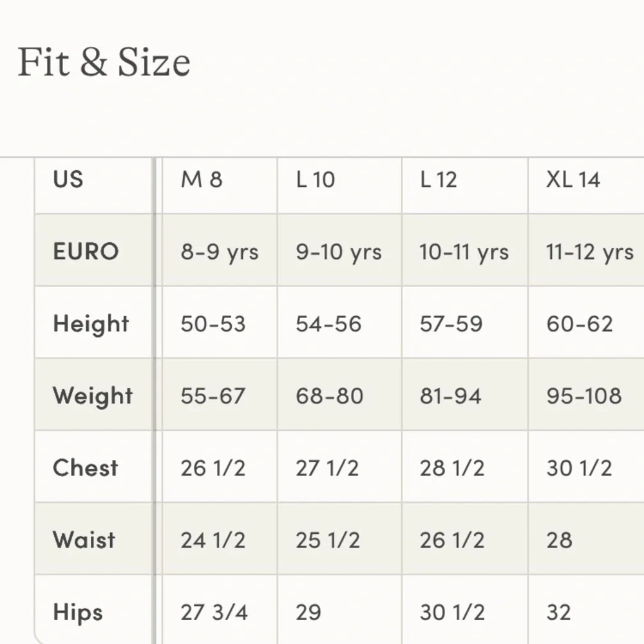Screen dimensions: 644x644
Task: Select the US row label
Action: (68, 179)
